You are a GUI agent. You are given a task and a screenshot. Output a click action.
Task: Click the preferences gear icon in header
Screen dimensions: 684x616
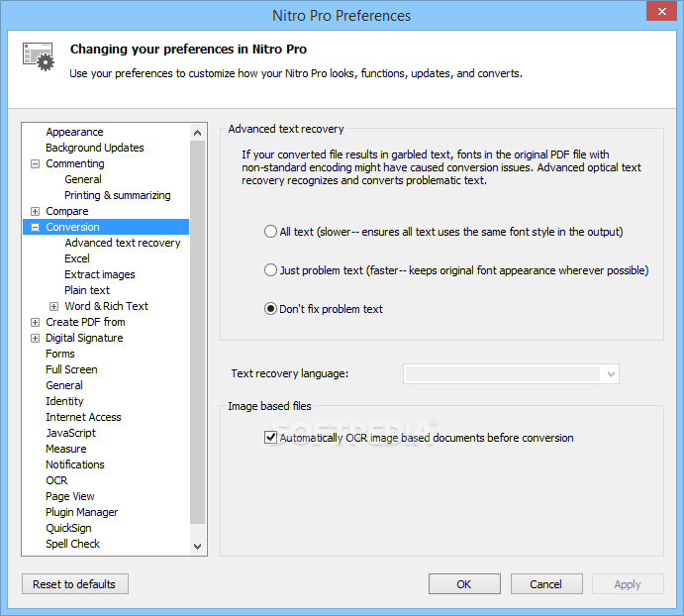click(x=39, y=56)
